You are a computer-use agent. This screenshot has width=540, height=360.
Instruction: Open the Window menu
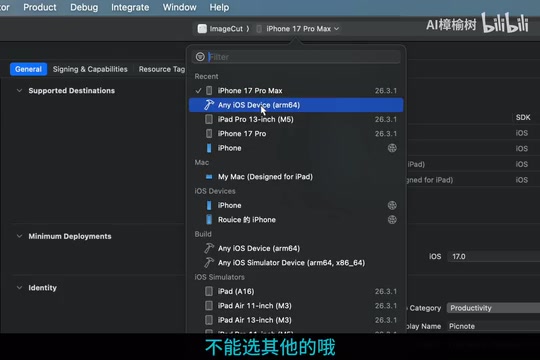pos(179,7)
